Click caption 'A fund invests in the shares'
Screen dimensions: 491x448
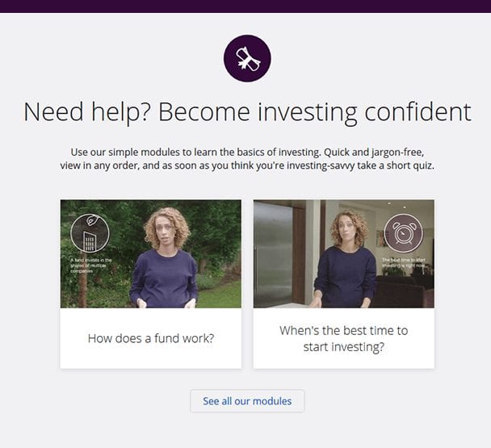[x=90, y=266]
